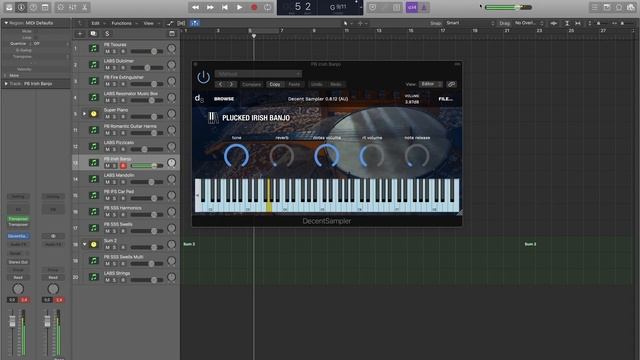
Task: Click the Compare button in the plugin header
Action: pyautogui.click(x=251, y=84)
